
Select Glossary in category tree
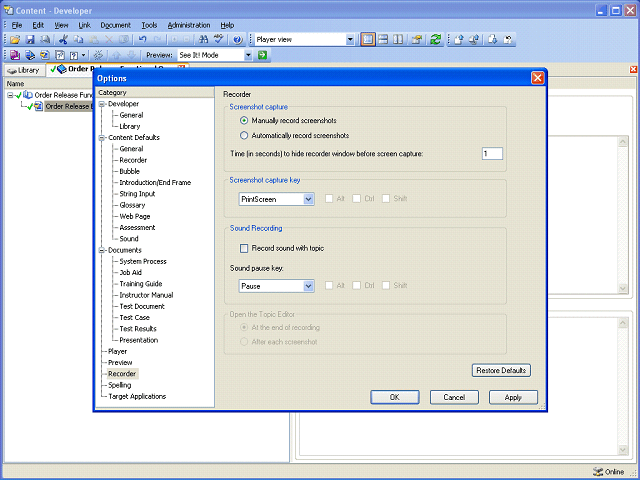tap(132, 205)
